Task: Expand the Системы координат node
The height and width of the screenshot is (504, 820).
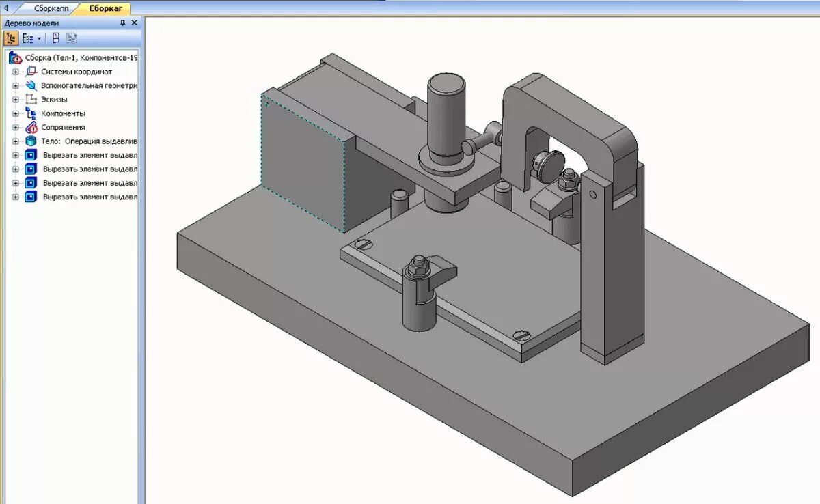Action: tap(16, 72)
